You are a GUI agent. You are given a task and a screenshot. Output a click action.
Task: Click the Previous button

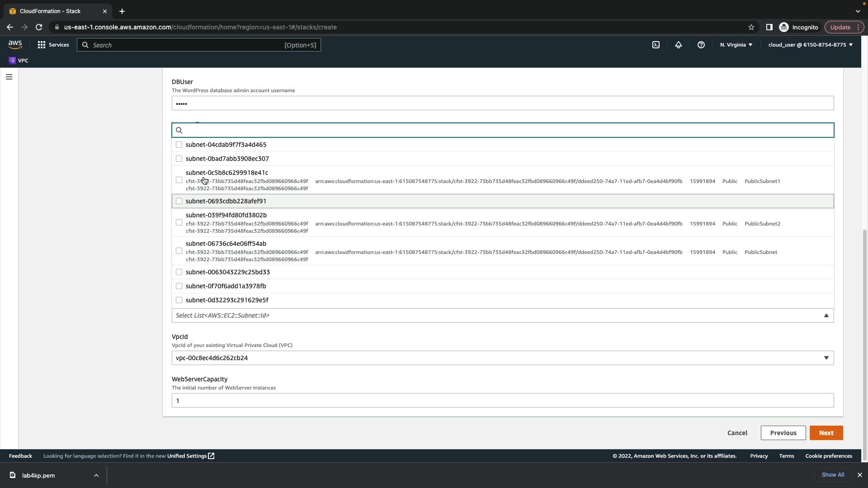click(783, 433)
